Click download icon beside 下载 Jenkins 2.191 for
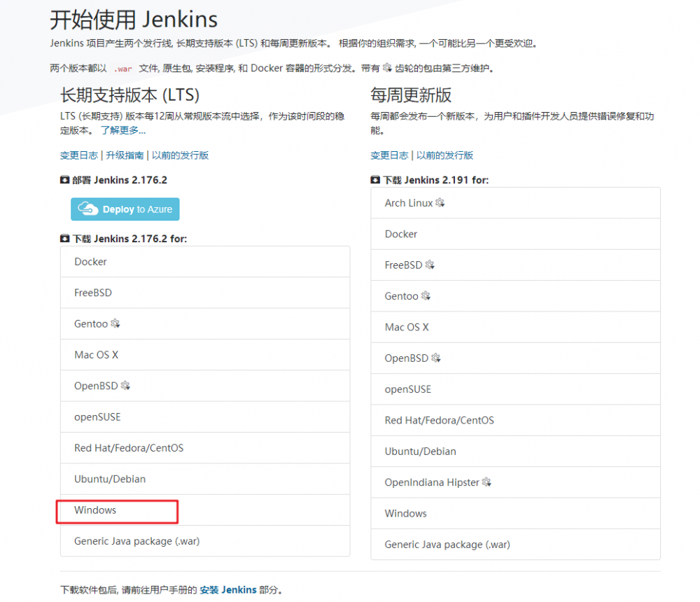 tap(375, 180)
